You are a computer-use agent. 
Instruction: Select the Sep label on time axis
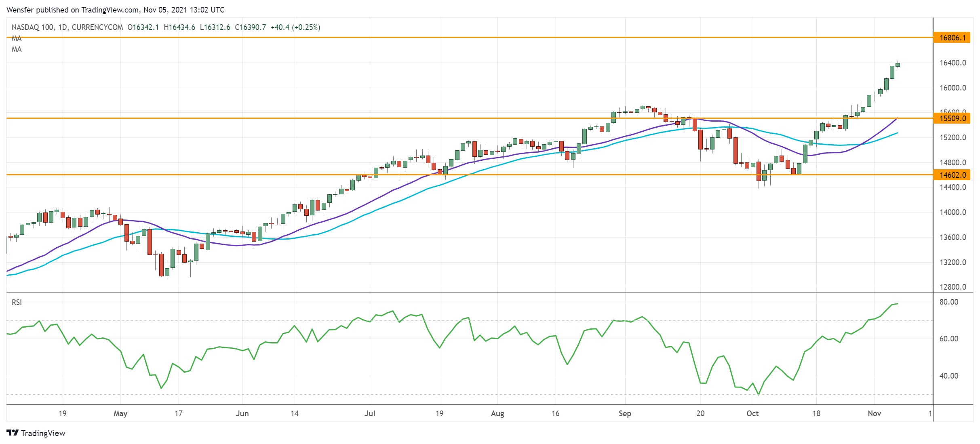click(625, 413)
